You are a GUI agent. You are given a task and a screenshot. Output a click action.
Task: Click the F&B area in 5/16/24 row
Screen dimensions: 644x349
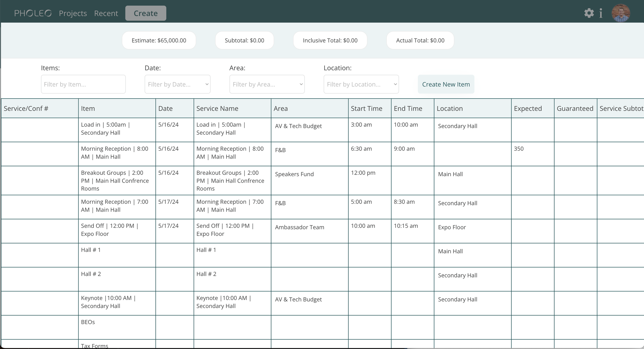[x=310, y=154]
